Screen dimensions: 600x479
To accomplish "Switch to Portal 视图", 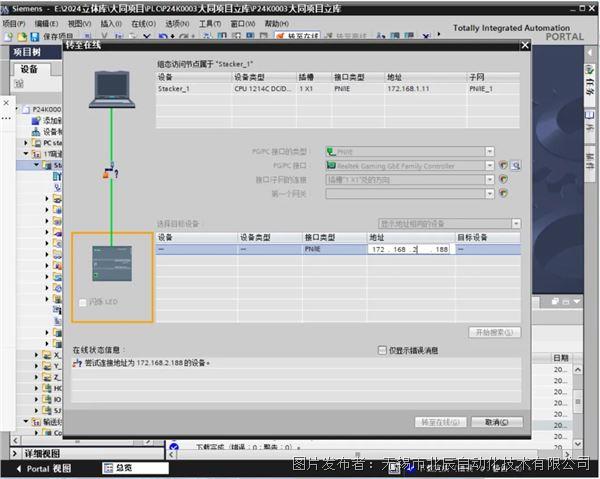I will click(x=44, y=469).
